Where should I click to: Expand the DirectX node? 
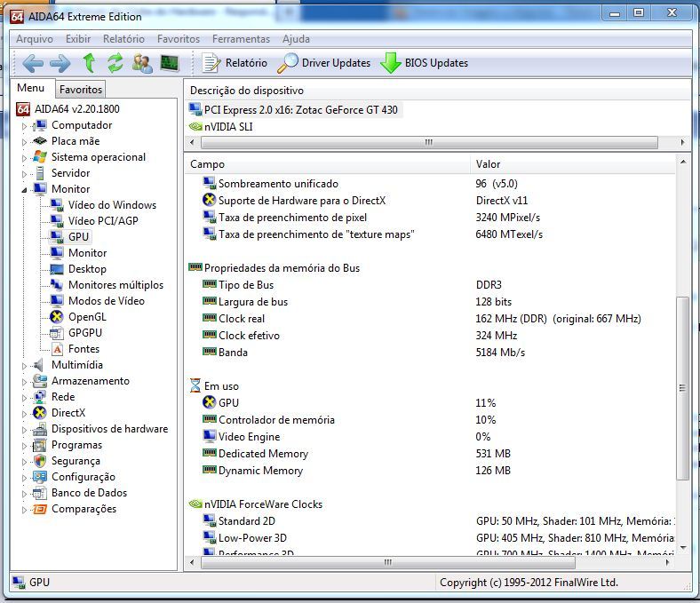[25, 413]
